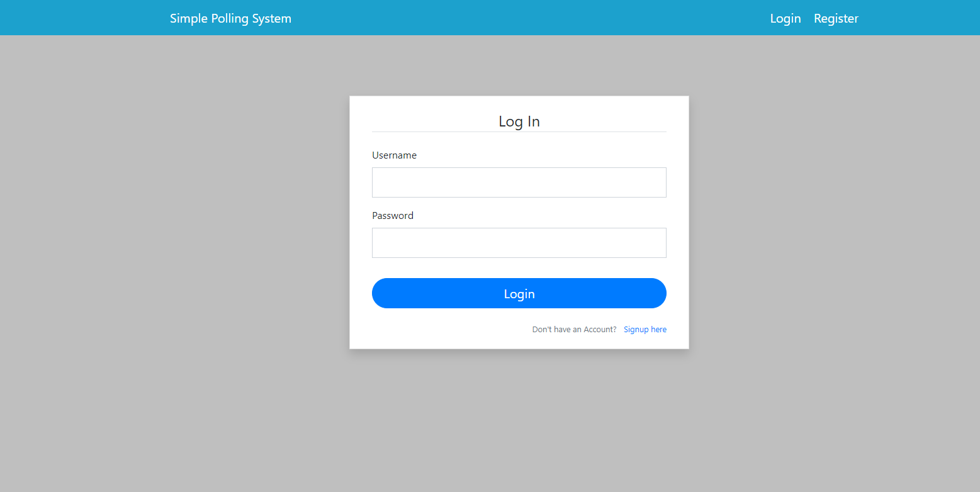The height and width of the screenshot is (492, 980).
Task: Open Register in the navbar
Action: (836, 18)
